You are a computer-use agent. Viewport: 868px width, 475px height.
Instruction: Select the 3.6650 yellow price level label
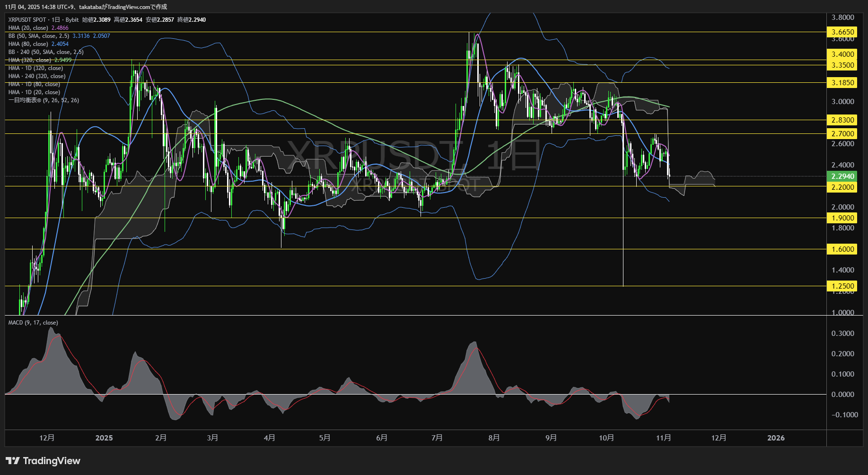tap(842, 32)
